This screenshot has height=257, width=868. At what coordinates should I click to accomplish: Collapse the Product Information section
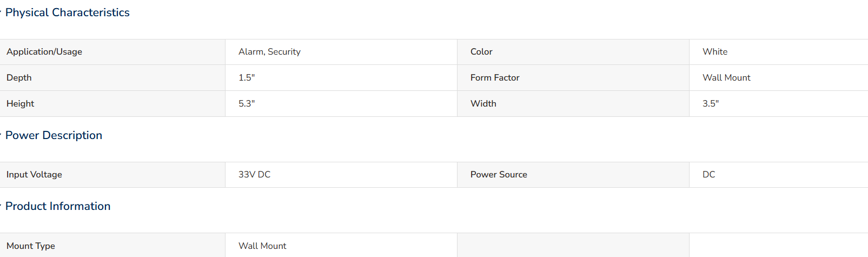[x=58, y=206]
